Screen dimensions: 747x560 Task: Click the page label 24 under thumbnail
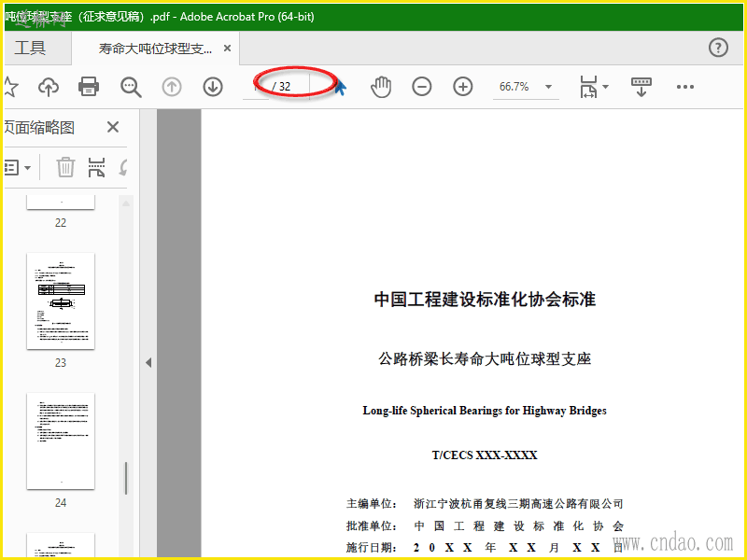pyautogui.click(x=61, y=503)
